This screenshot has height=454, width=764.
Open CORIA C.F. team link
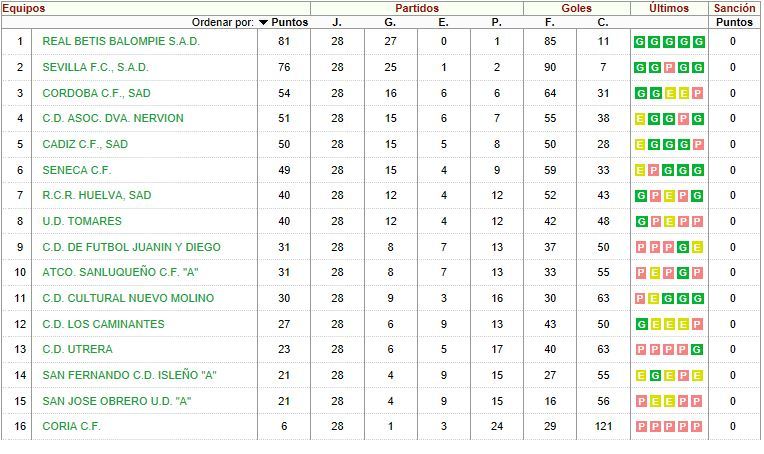coord(71,426)
